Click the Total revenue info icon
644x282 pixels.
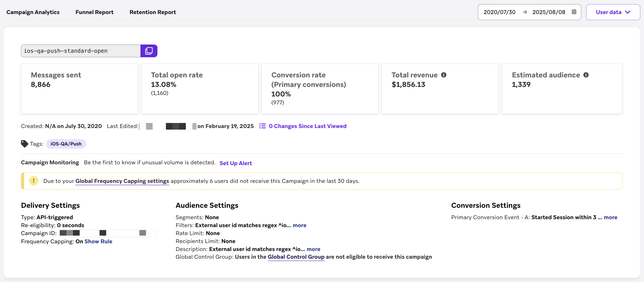click(444, 75)
